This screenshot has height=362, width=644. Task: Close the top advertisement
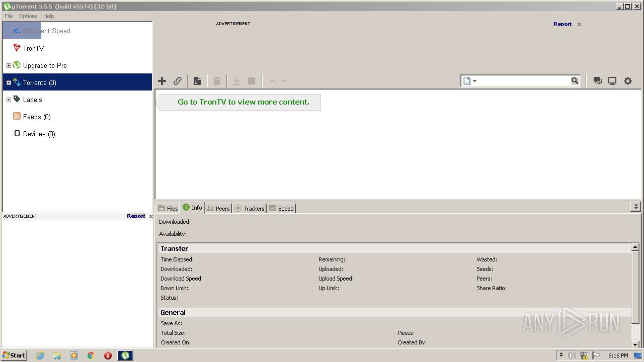(x=579, y=24)
